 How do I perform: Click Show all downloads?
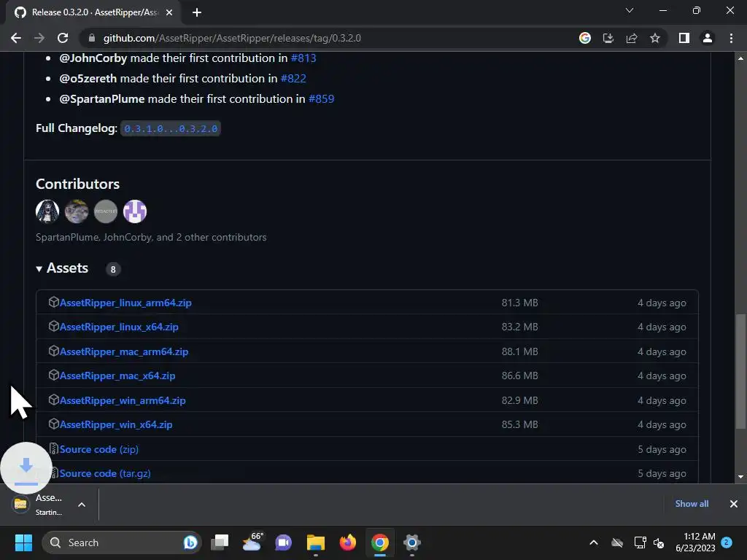tap(692, 504)
